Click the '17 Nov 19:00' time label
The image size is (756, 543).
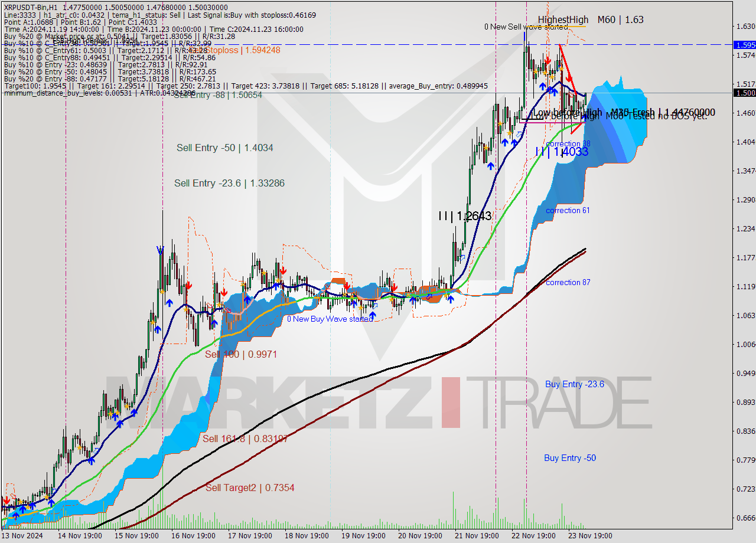[x=250, y=536]
